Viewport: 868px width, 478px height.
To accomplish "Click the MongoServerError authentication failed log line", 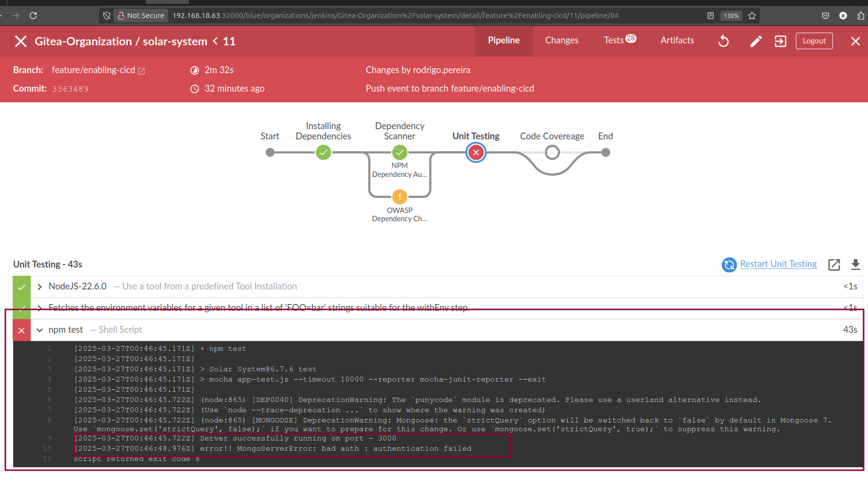I will point(272,449).
